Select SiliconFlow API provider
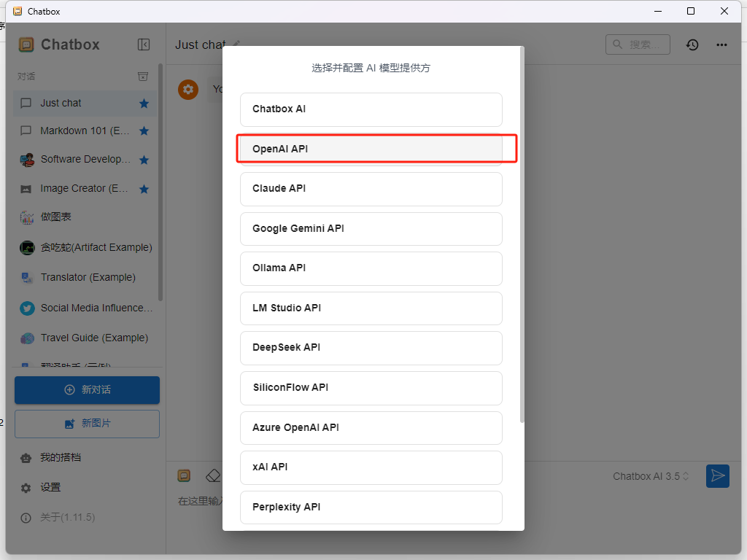This screenshot has height=560, width=747. [371, 388]
